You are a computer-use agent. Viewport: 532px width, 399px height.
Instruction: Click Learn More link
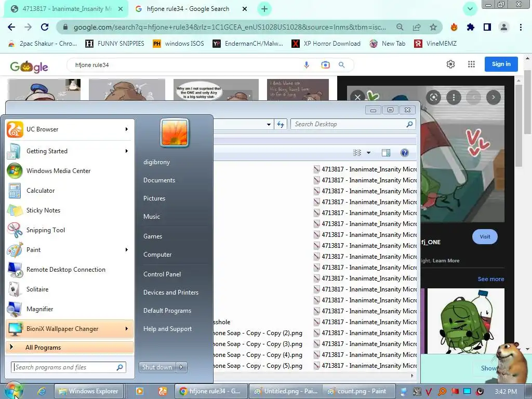coord(446,261)
